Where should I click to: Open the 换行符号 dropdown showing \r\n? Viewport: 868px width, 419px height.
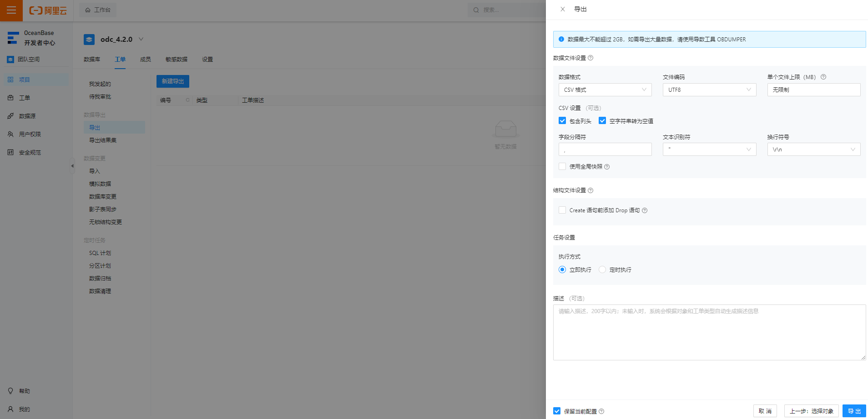tap(814, 149)
